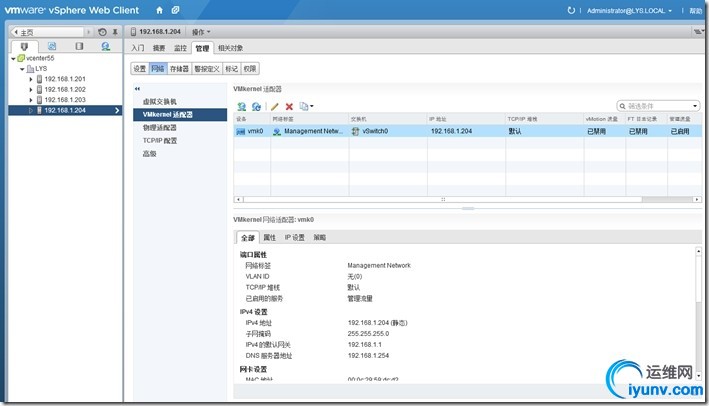Screen dimensions: 709x406
Task: Collapse the networking side menu
Action: 137,89
